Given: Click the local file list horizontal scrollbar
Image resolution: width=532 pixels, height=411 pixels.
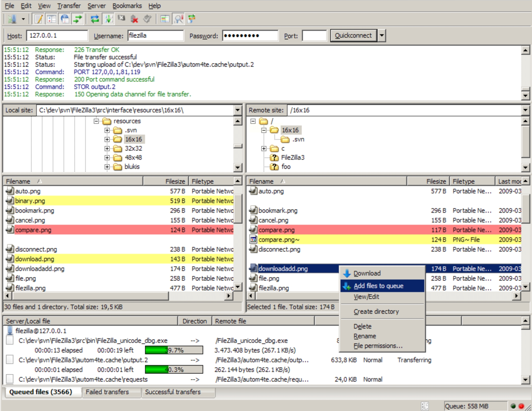Looking at the screenshot, I should pos(90,296).
